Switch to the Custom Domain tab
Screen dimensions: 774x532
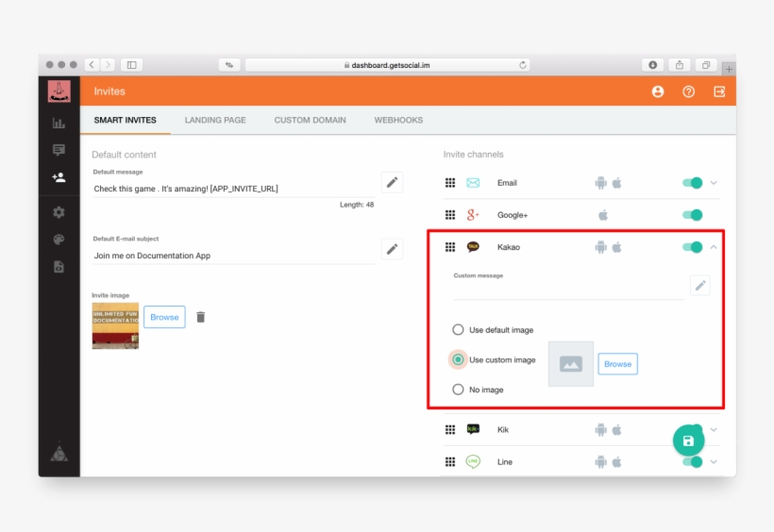(310, 120)
